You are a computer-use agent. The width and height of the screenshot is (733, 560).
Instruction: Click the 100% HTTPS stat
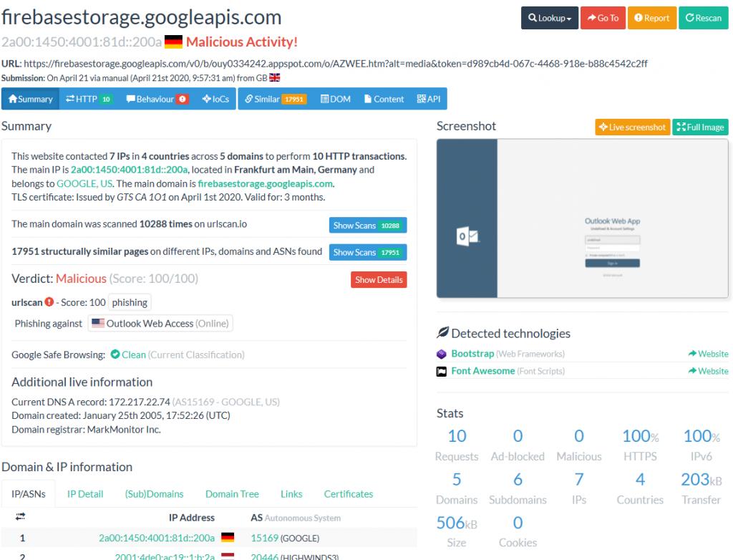click(640, 445)
